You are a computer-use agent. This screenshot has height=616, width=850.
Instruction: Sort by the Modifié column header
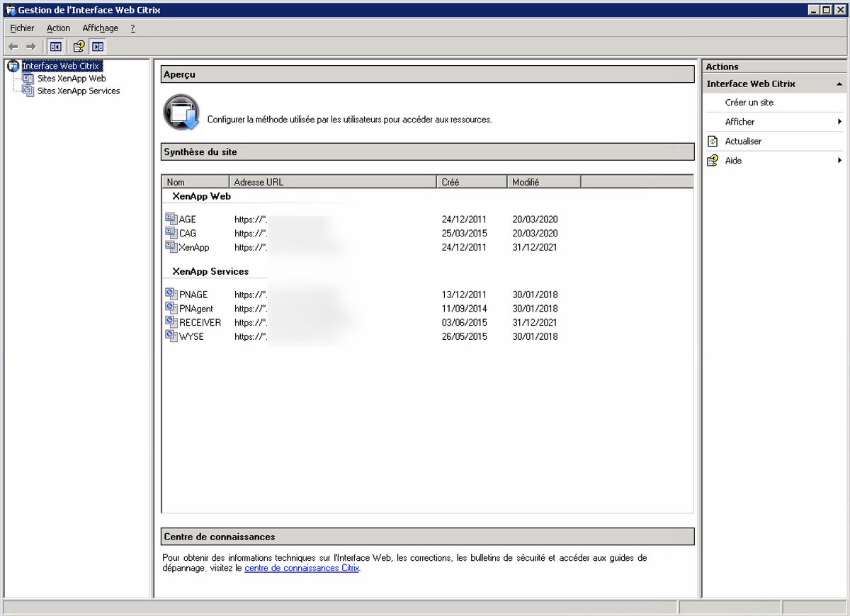coord(544,182)
